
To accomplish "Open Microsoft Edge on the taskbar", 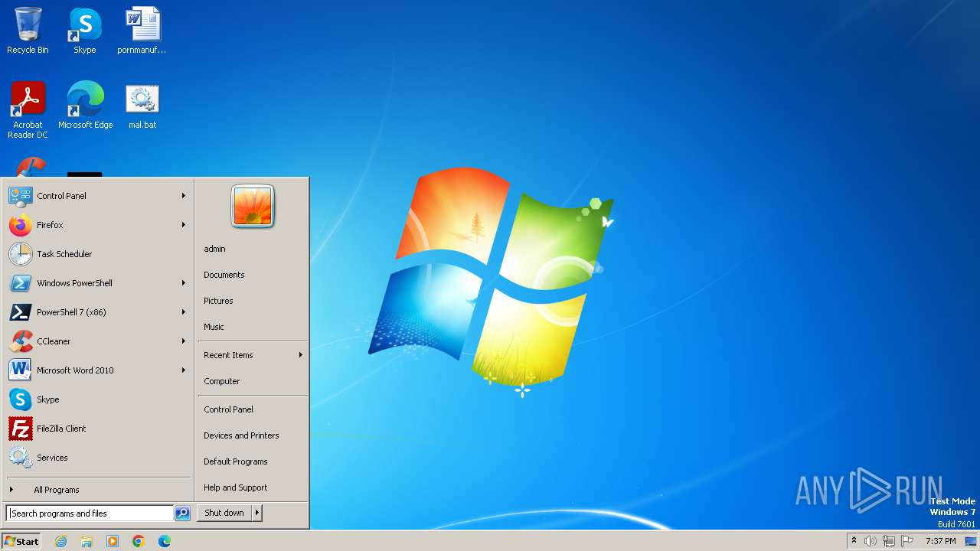I will coord(165,541).
